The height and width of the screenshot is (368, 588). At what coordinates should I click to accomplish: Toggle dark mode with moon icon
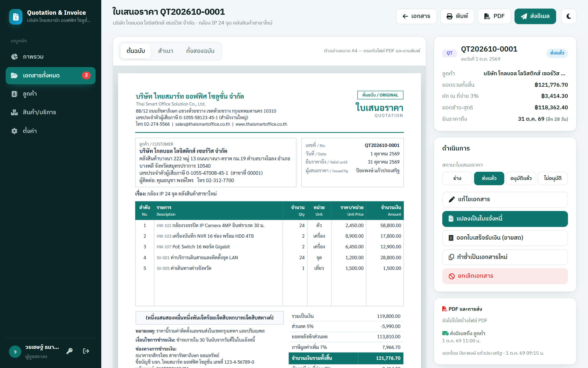tap(569, 16)
